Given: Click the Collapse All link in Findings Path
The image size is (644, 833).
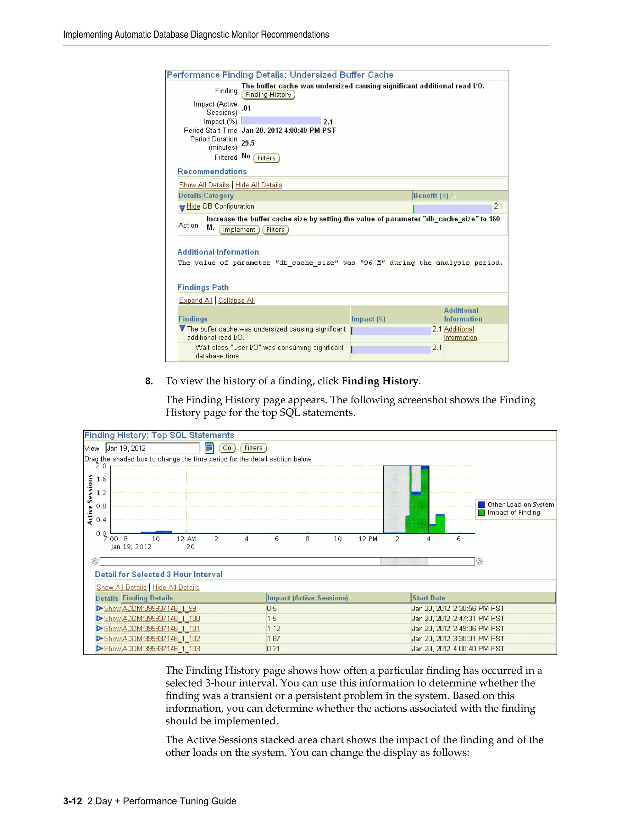Looking at the screenshot, I should click(x=236, y=301).
